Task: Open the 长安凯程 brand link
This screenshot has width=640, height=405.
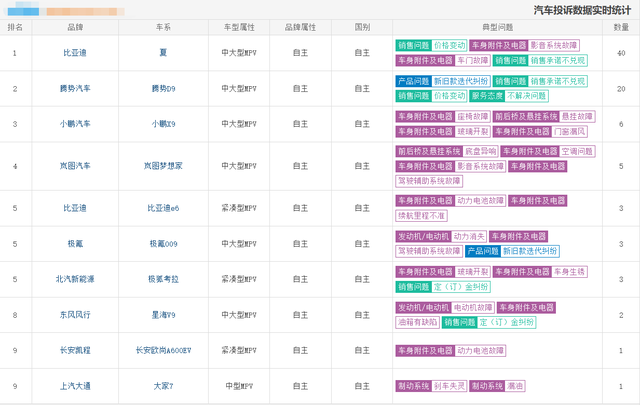Action: [75, 350]
